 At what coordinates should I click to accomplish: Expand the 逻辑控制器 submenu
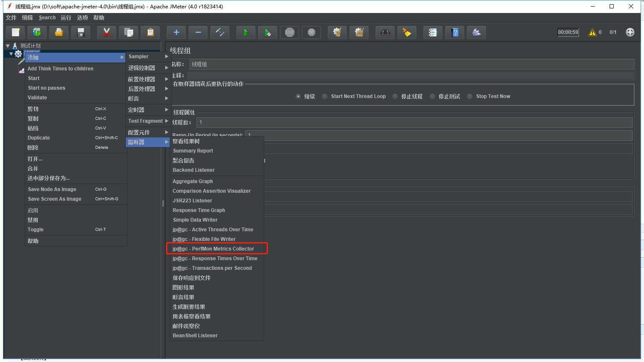coord(148,68)
